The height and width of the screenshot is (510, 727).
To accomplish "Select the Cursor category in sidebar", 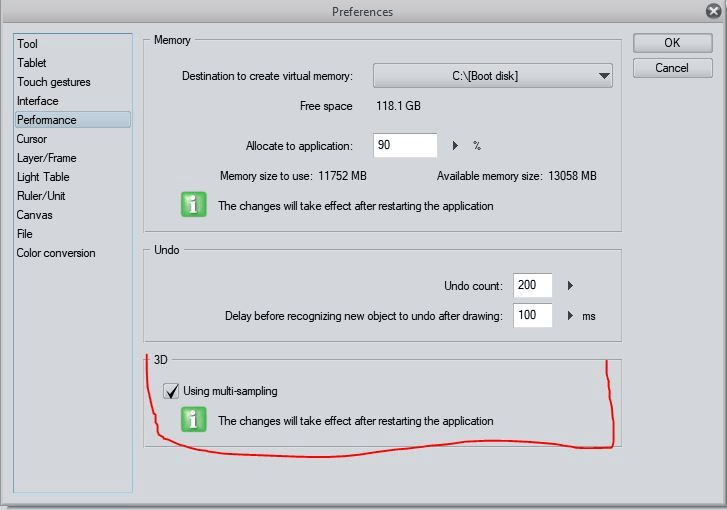I will pos(31,139).
